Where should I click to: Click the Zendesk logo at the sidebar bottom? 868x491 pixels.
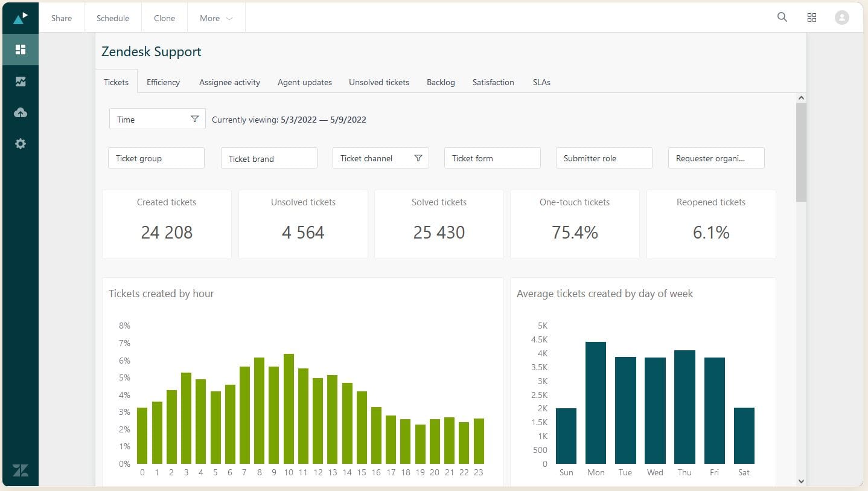point(20,470)
